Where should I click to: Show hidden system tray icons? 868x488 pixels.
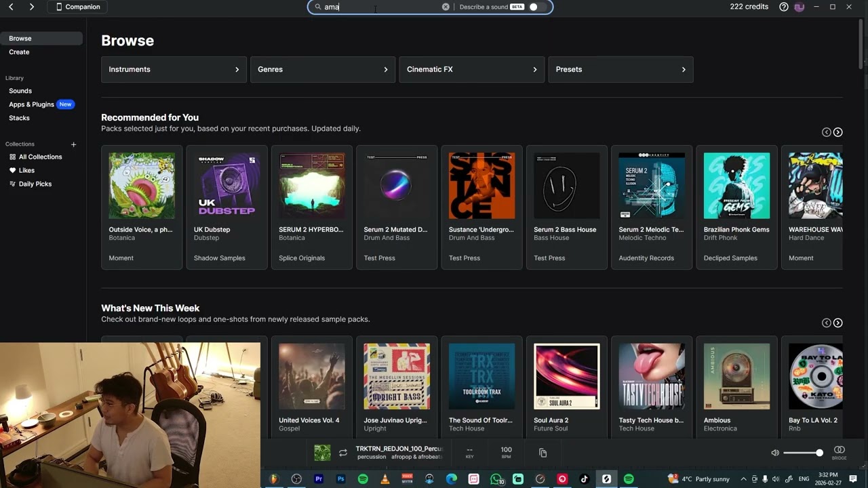pos(743,479)
